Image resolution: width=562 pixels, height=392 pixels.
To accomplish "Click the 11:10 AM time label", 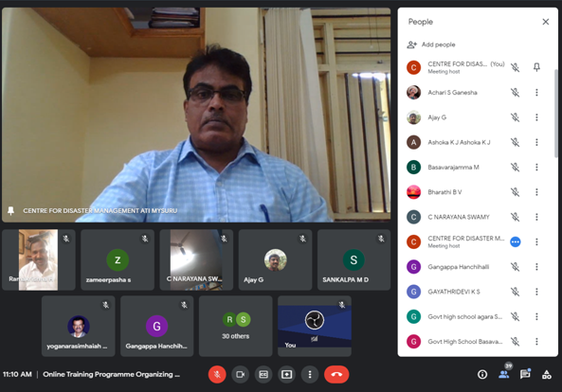I will [17, 374].
